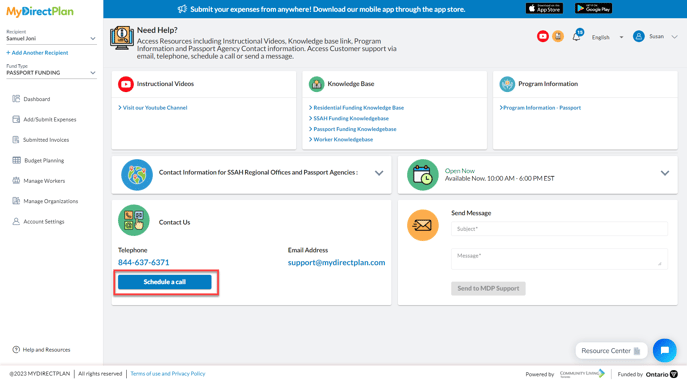The image size is (687, 383).
Task: Open the notifications bell icon
Action: click(577, 37)
